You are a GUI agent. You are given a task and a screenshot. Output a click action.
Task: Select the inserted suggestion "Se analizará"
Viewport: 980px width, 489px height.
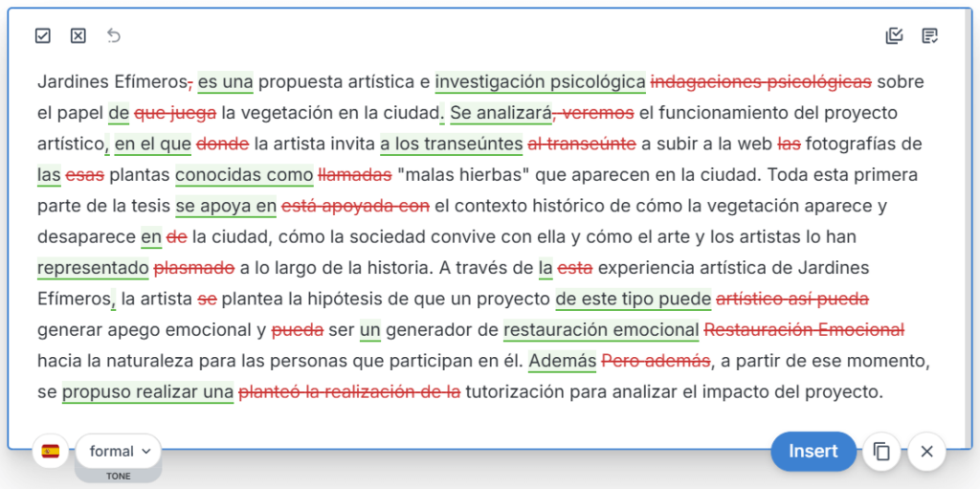pos(501,113)
